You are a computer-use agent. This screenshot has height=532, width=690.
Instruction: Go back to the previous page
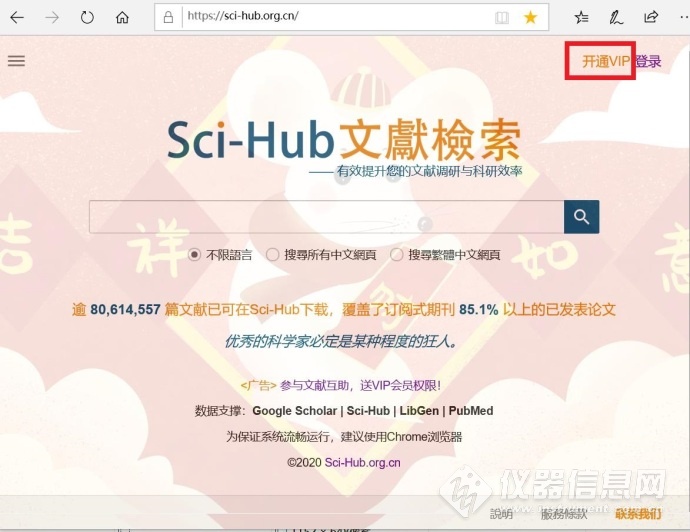(x=17, y=18)
